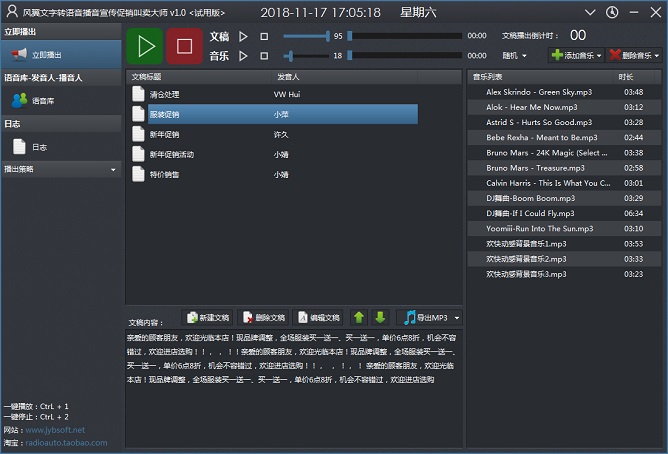Select 欢快动感背景音乐2.mp3
This screenshot has height=454, width=668.
click(564, 259)
